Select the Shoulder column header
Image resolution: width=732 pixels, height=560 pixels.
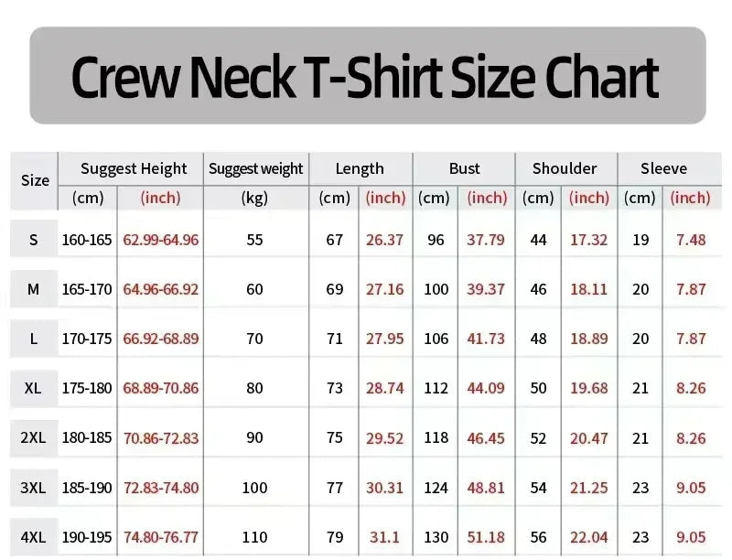pos(565,168)
